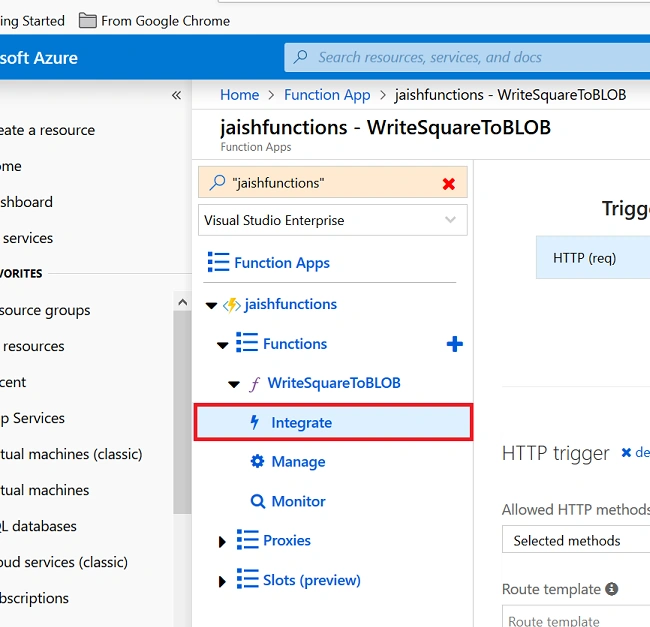Clear the jaishfunctions search with red X
Viewport: 650px width, 627px height.
click(x=449, y=184)
